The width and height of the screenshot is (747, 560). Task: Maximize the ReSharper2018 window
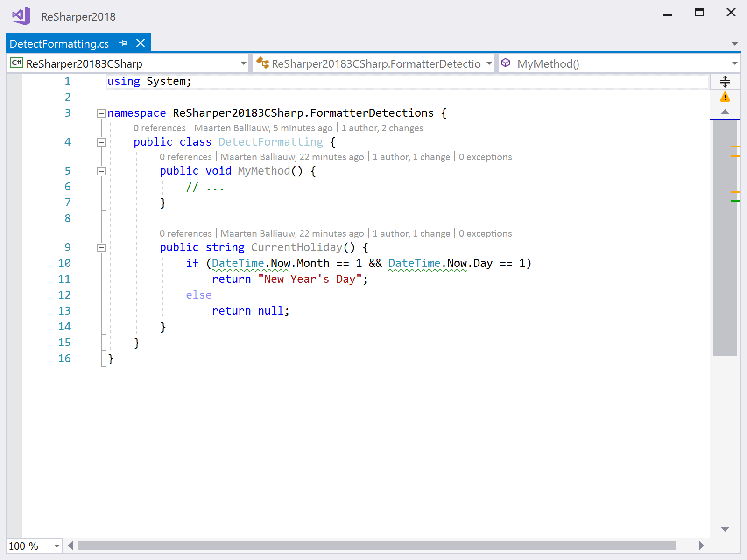point(699,13)
